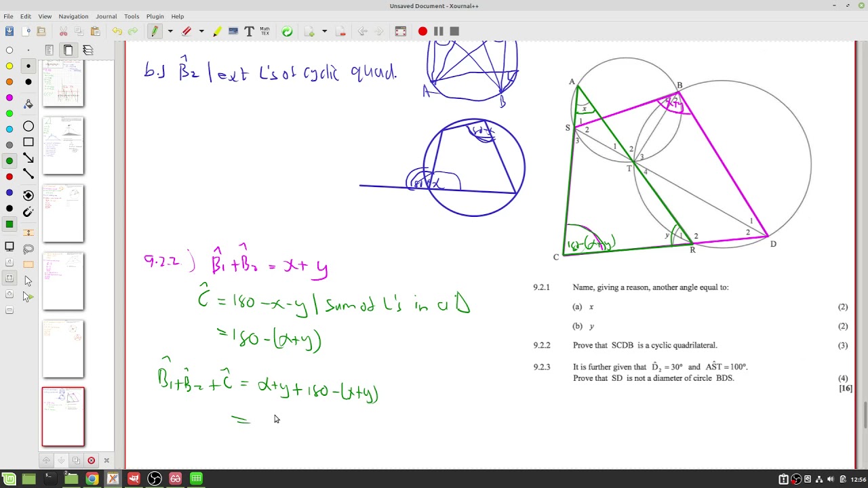Open the Journal menu

[106, 16]
